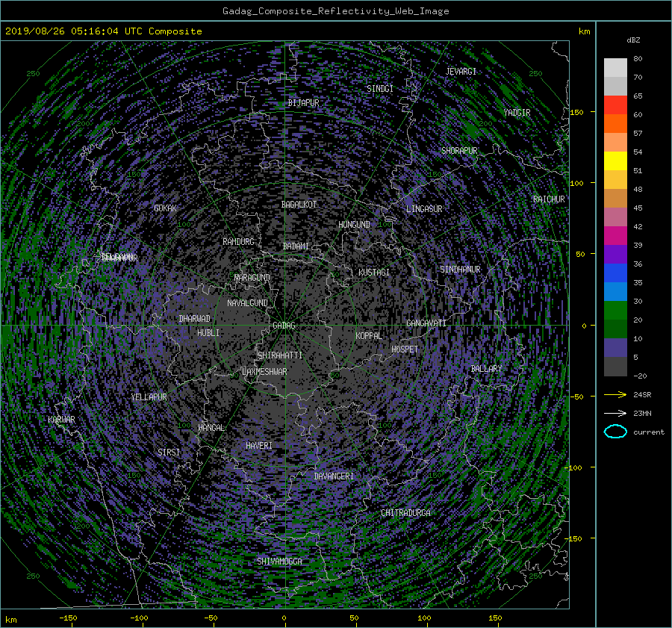Click the GADAG radar center label
The width and height of the screenshot is (672, 628).
pos(284,326)
